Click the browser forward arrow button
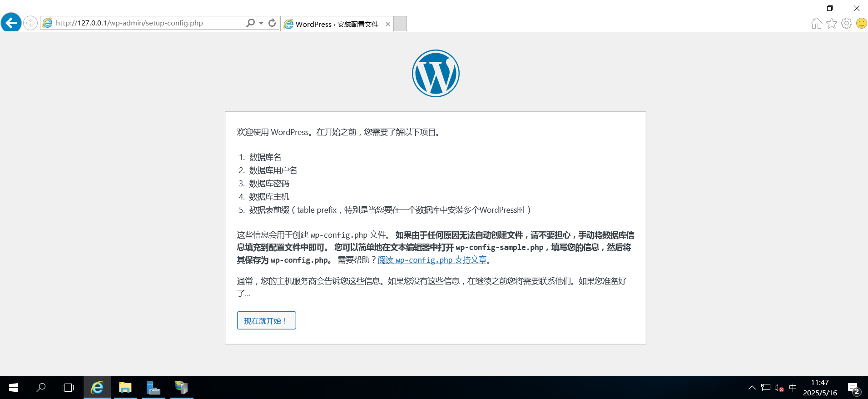 [x=30, y=23]
